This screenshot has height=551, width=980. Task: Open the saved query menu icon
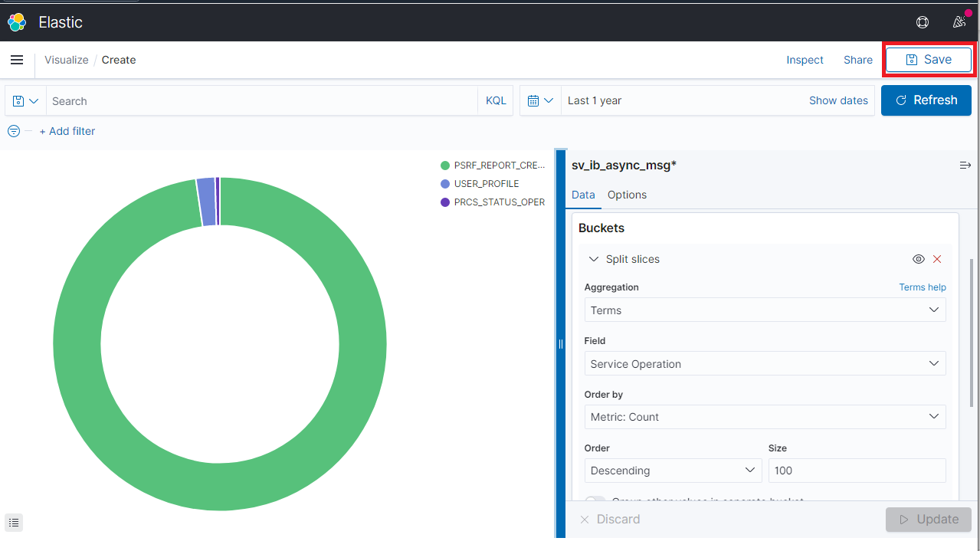click(x=25, y=101)
